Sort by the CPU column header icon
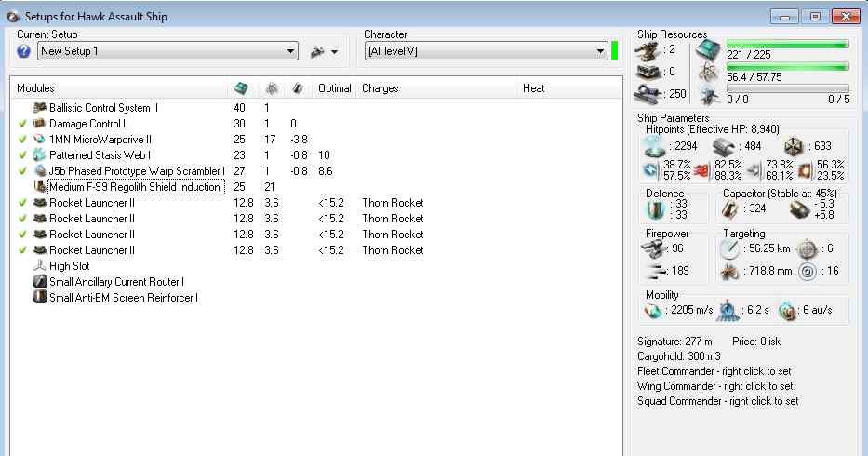This screenshot has width=868, height=456. (241, 88)
